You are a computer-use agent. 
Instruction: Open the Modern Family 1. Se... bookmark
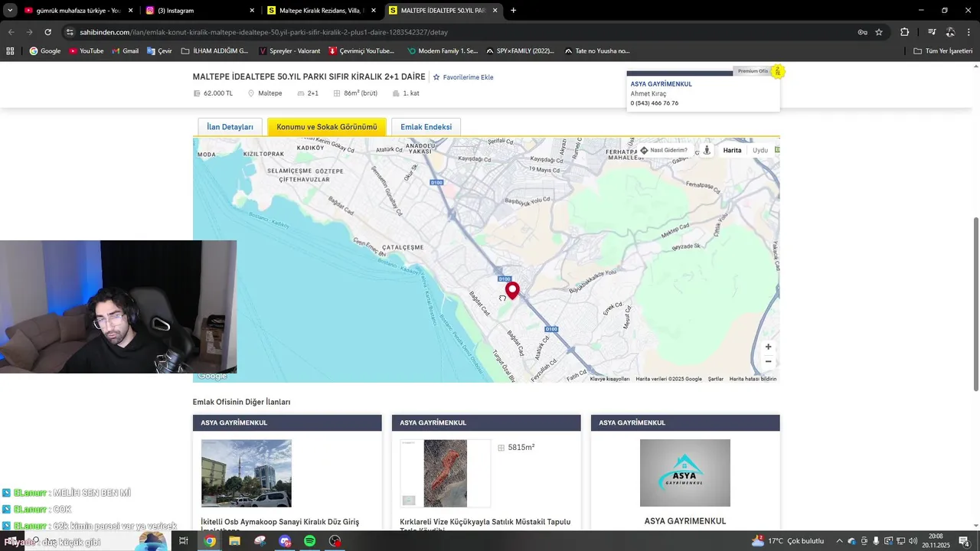pyautogui.click(x=443, y=51)
